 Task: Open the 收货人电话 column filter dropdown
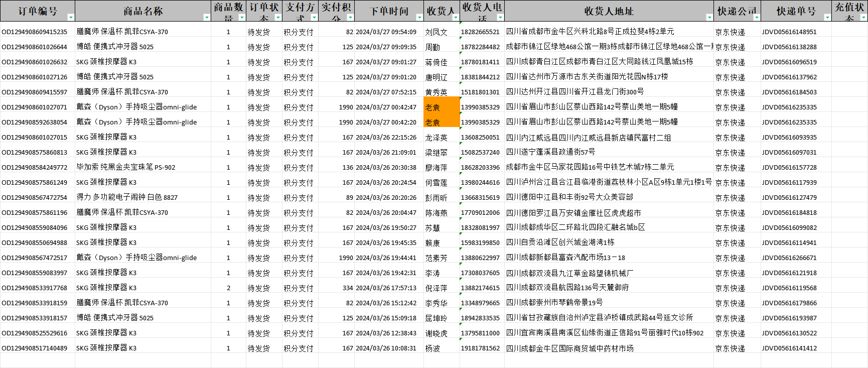[500, 18]
